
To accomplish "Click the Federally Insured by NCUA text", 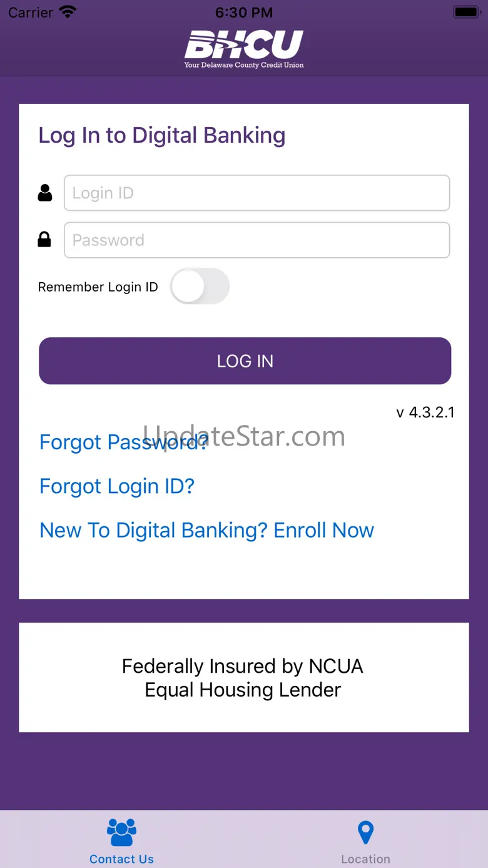I will (x=243, y=666).
